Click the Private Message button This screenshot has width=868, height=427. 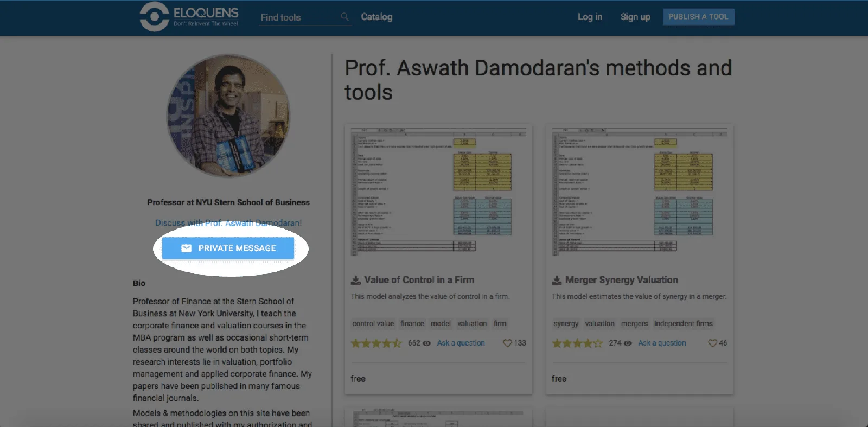click(228, 248)
